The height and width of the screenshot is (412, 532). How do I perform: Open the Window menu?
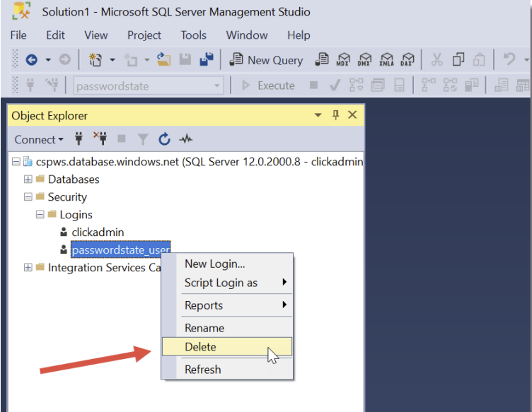(247, 35)
